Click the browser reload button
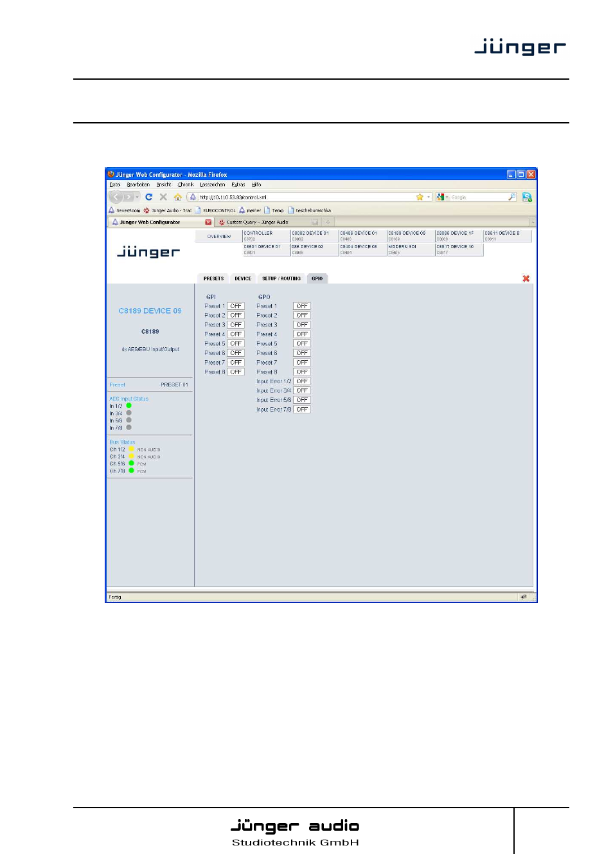The width and height of the screenshot is (613, 868). pos(149,197)
